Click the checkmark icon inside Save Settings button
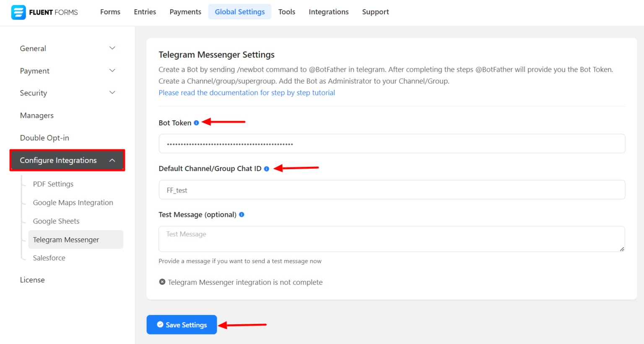This screenshot has height=344, width=644. (160, 324)
